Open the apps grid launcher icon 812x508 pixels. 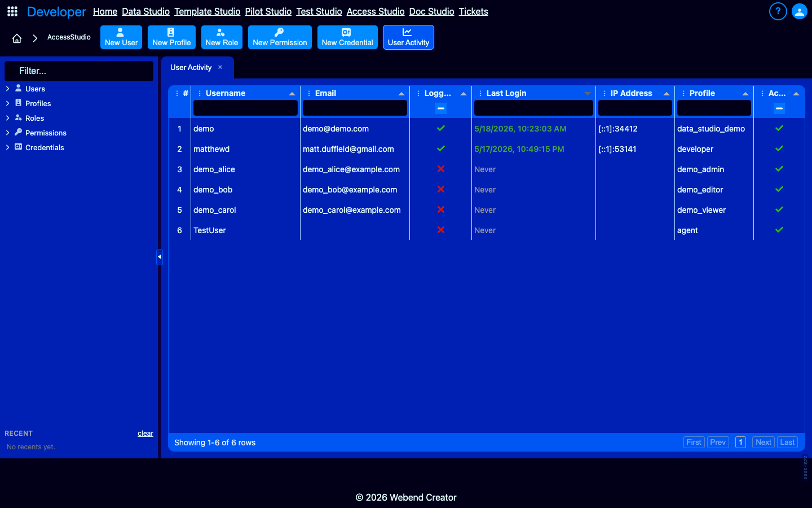pyautogui.click(x=12, y=11)
